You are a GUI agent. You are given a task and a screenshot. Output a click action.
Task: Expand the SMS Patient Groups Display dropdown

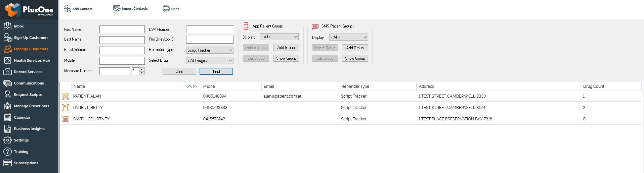pos(348,37)
